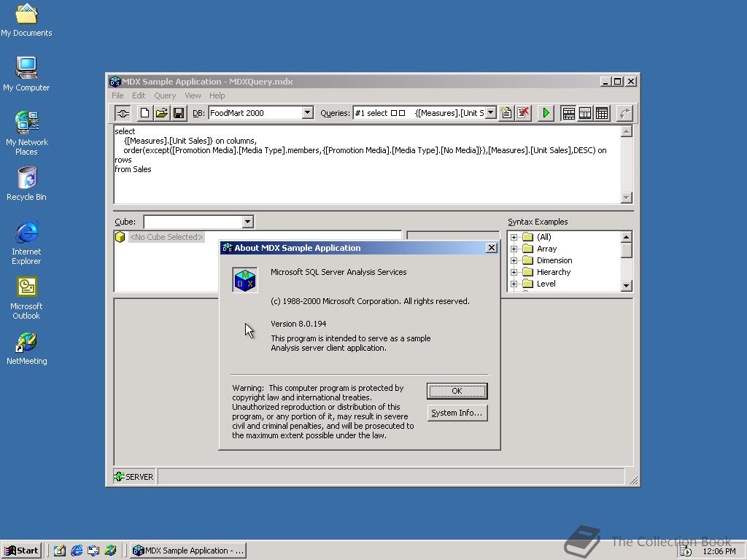Image resolution: width=747 pixels, height=560 pixels.
Task: Select the Hierarchy folder label
Action: [554, 273]
